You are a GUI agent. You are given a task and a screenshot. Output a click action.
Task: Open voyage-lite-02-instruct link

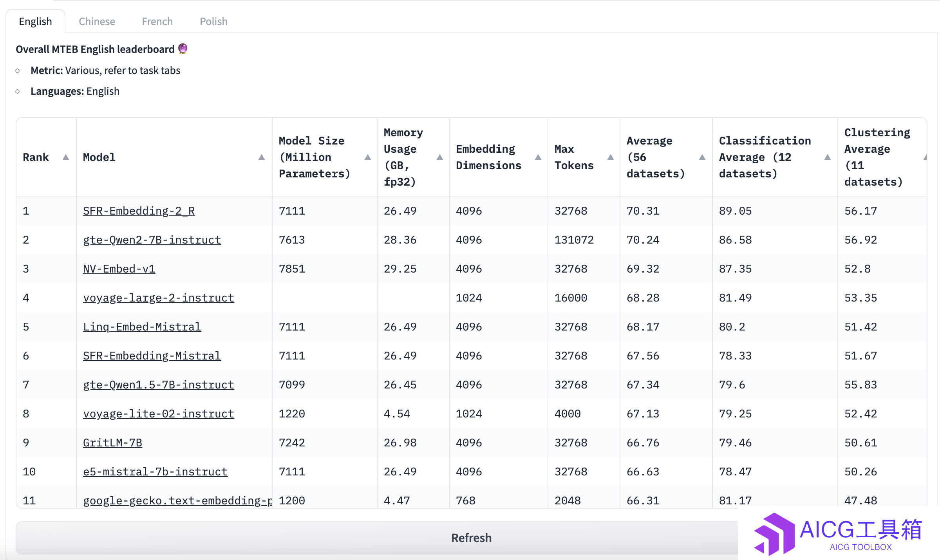click(x=159, y=414)
